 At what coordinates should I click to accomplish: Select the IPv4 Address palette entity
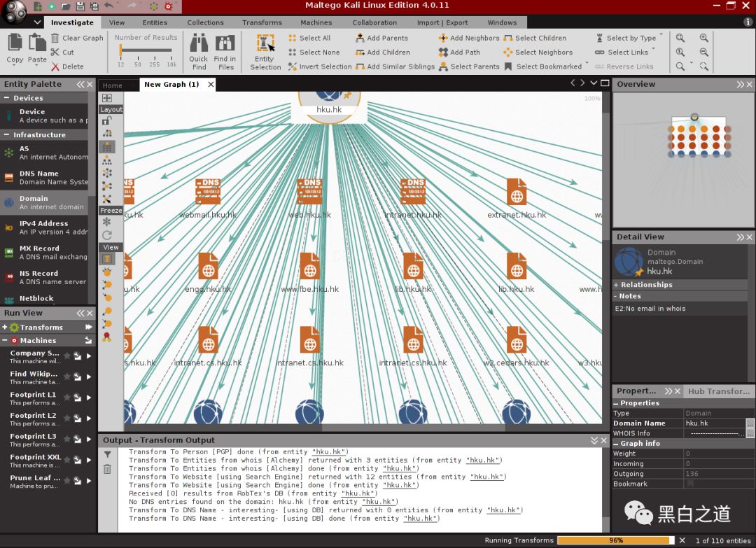pyautogui.click(x=44, y=227)
